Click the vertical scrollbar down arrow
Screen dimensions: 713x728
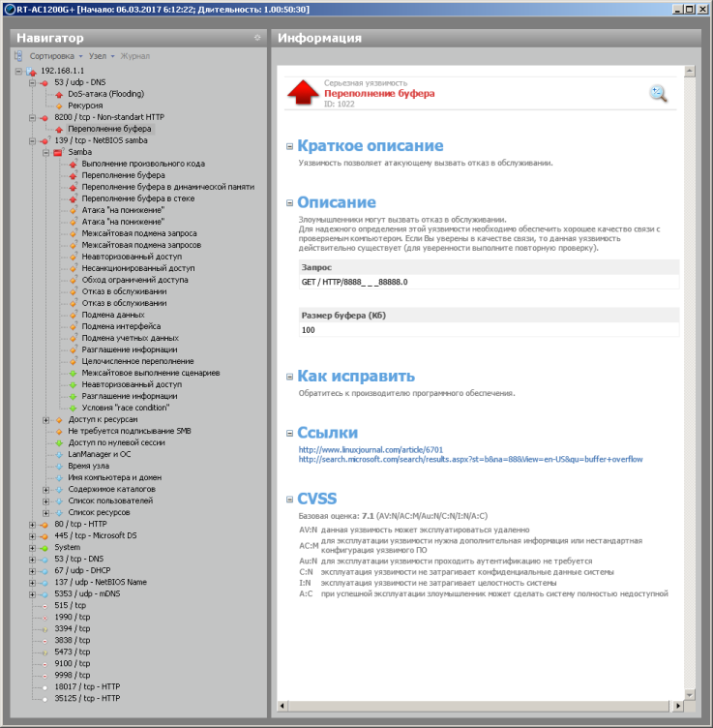[690, 695]
